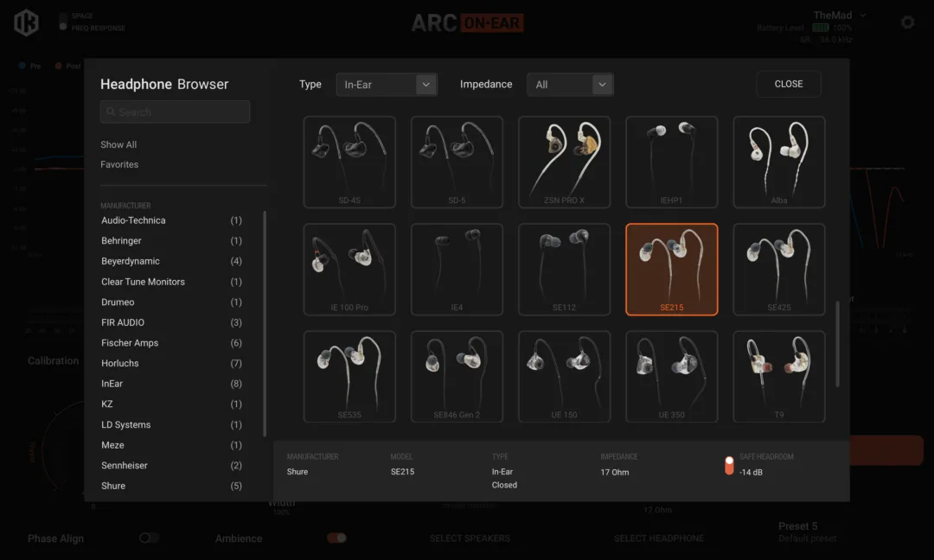The width and height of the screenshot is (934, 560).
Task: Filter by LD Systems manufacturer
Action: tap(171, 424)
